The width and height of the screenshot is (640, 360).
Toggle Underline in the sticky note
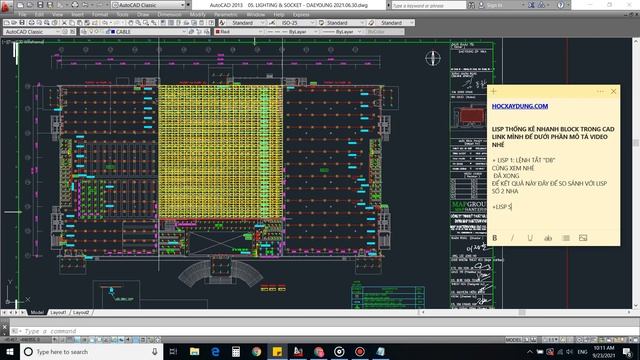(530, 238)
